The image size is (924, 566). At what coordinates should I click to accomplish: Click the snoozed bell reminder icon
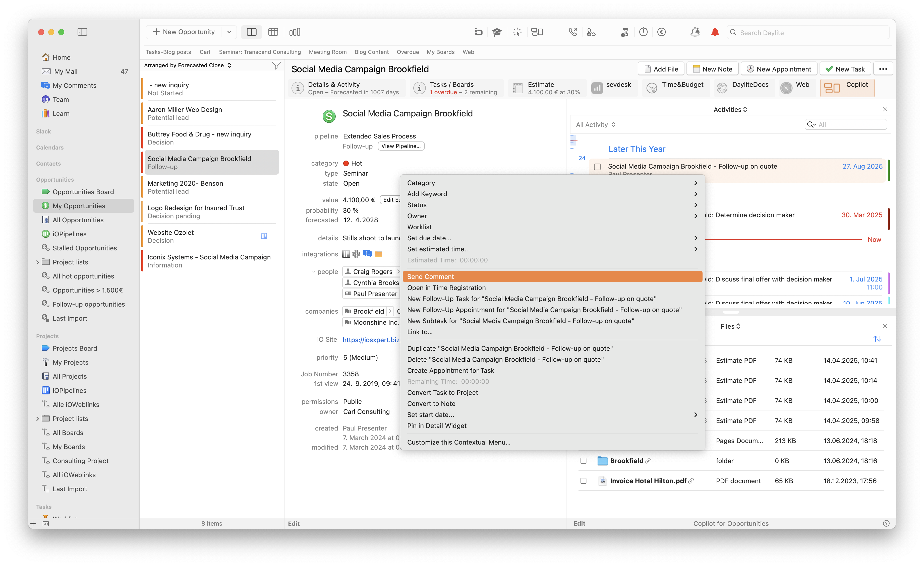click(695, 32)
